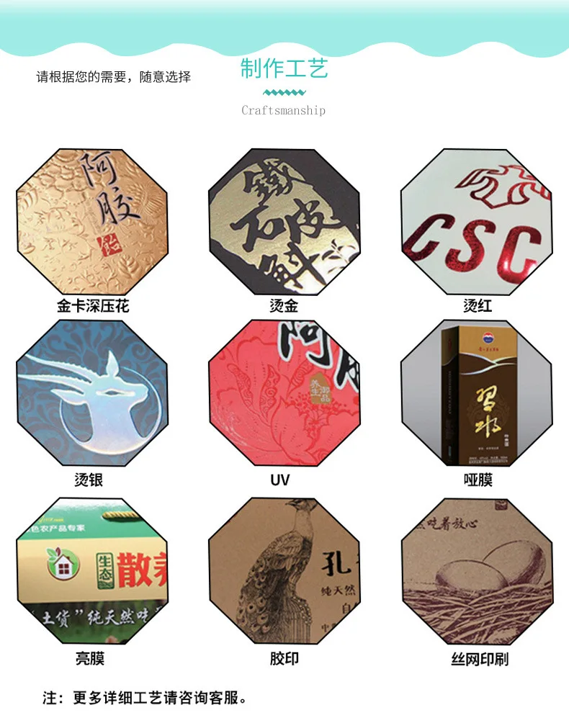569x728 pixels.
Task: Click the 烫银 caption text
Action: pyautogui.click(x=89, y=480)
